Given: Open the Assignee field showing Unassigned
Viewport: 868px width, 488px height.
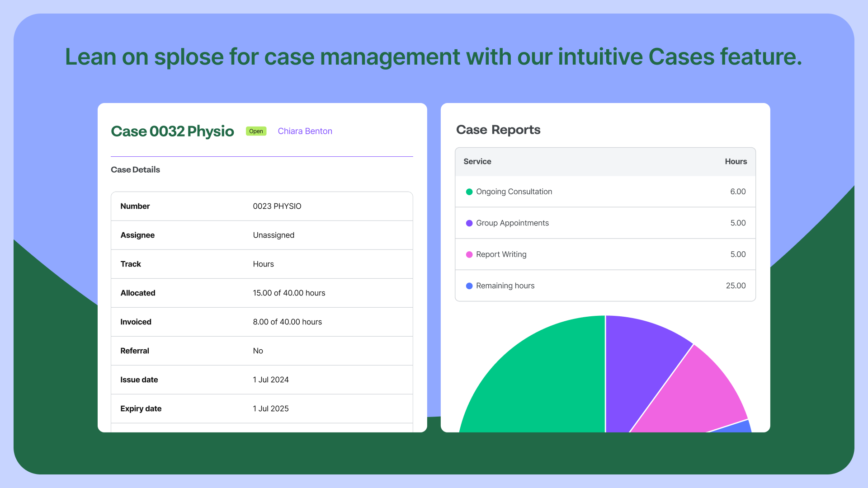Looking at the screenshot, I should coord(274,235).
